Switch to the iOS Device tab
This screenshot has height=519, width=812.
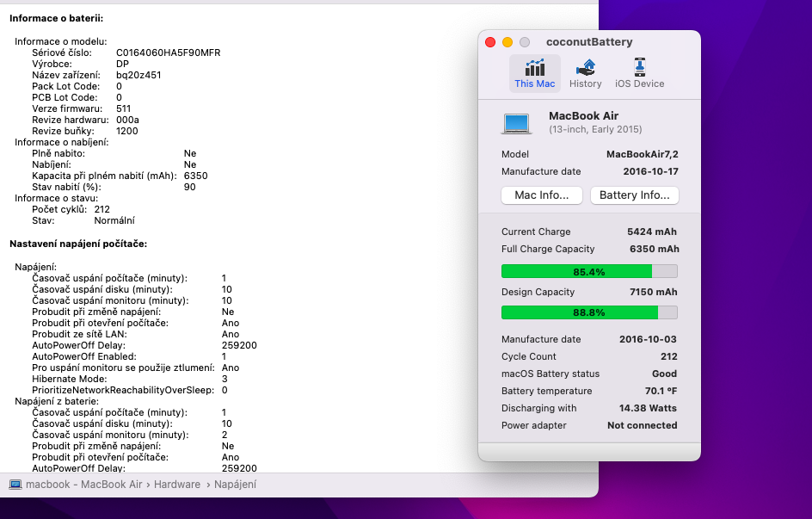pos(639,68)
